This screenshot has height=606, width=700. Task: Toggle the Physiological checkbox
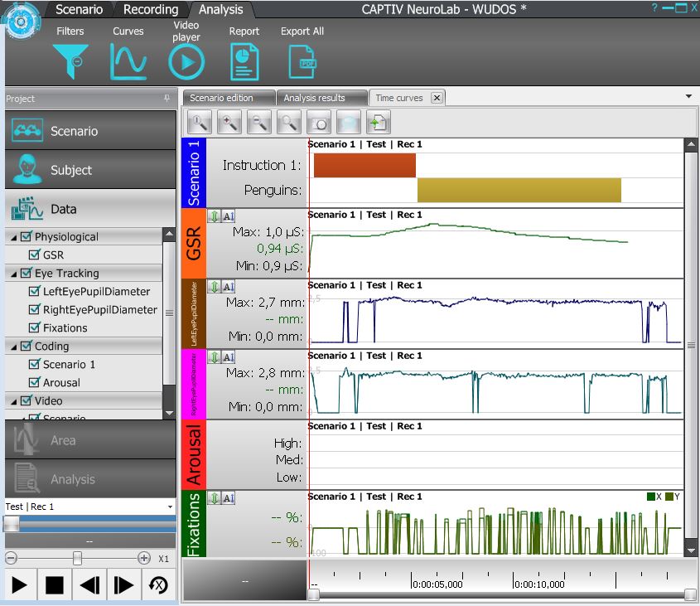(27, 236)
